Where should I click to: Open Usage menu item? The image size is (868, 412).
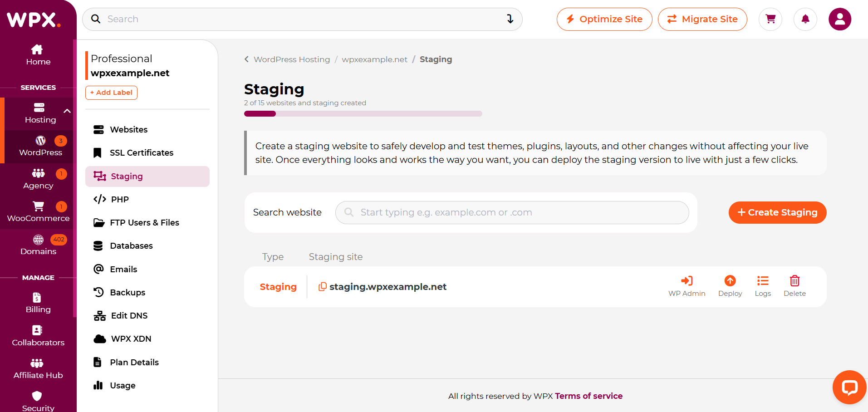tap(147, 386)
